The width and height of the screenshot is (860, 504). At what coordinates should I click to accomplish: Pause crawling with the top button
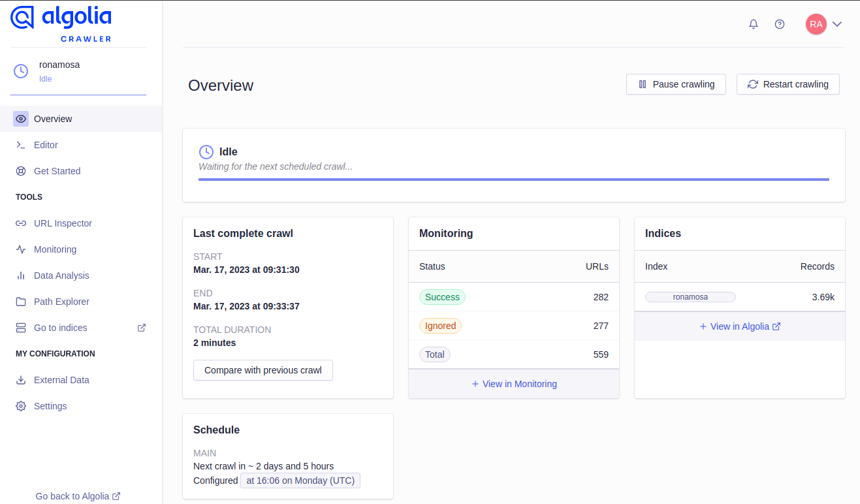676,84
